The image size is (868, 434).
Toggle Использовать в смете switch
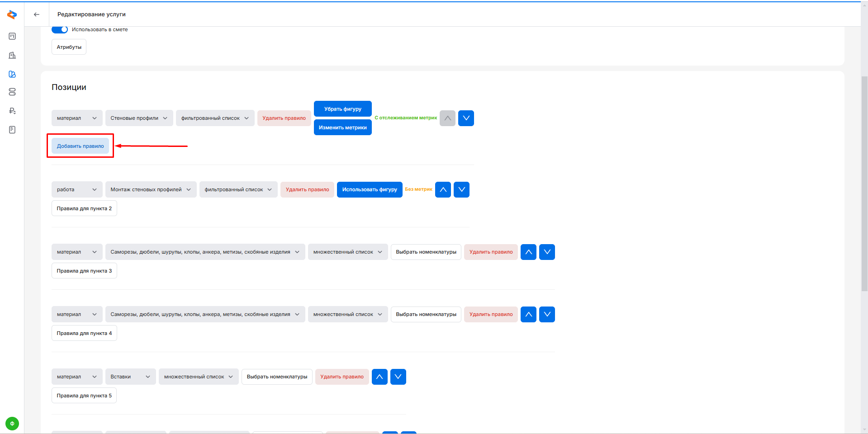pos(60,29)
